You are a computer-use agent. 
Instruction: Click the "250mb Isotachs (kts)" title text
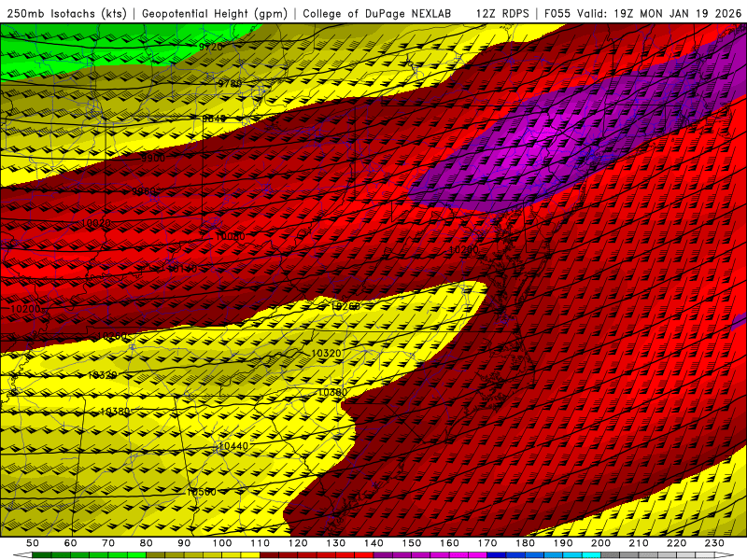coord(67,14)
